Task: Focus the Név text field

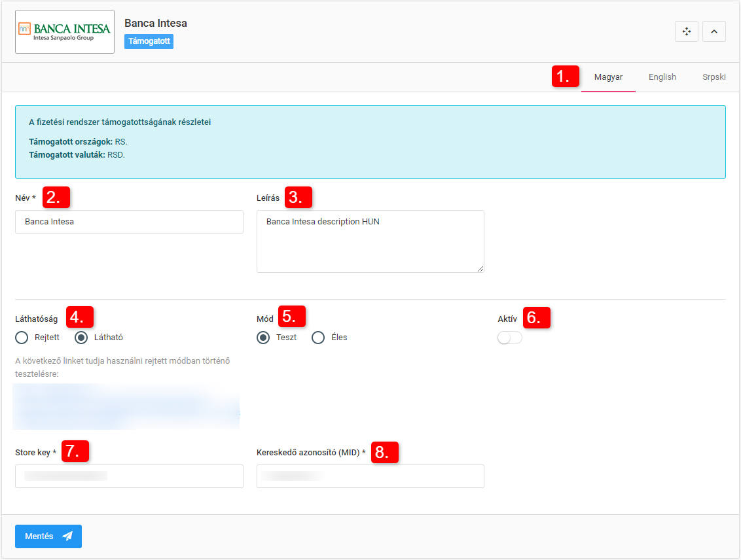Action: click(129, 222)
